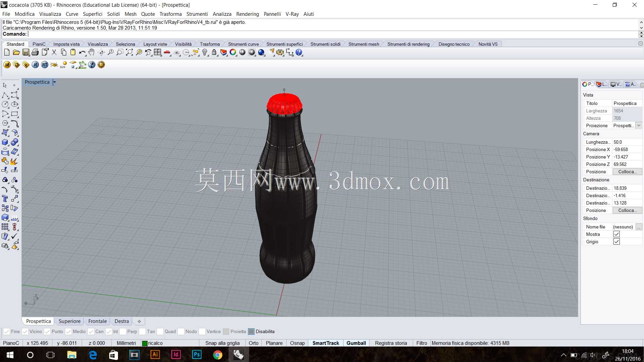Select the Pan hand tool

[91, 52]
